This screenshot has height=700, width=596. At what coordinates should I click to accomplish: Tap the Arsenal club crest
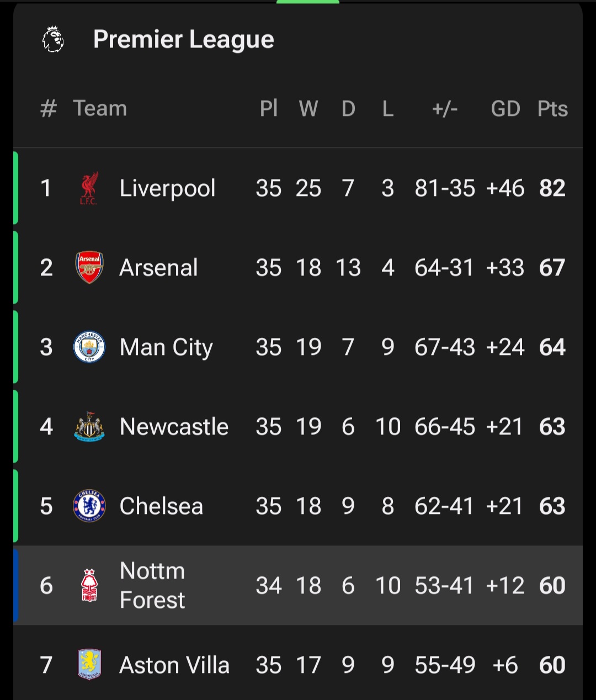coord(89,268)
